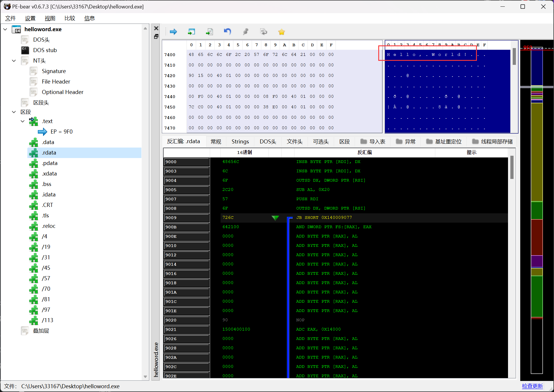Collapse the .text section node
This screenshot has height=392, width=554.
click(22, 121)
